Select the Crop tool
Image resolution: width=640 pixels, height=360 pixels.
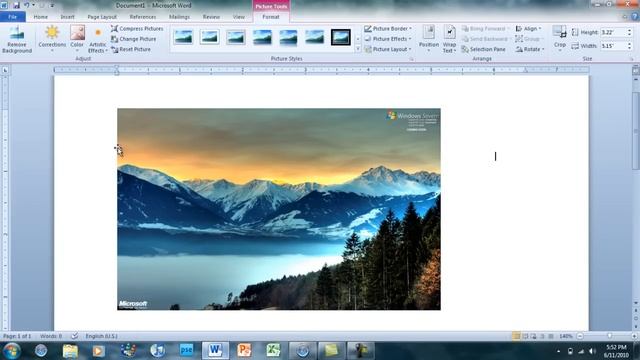click(560, 37)
